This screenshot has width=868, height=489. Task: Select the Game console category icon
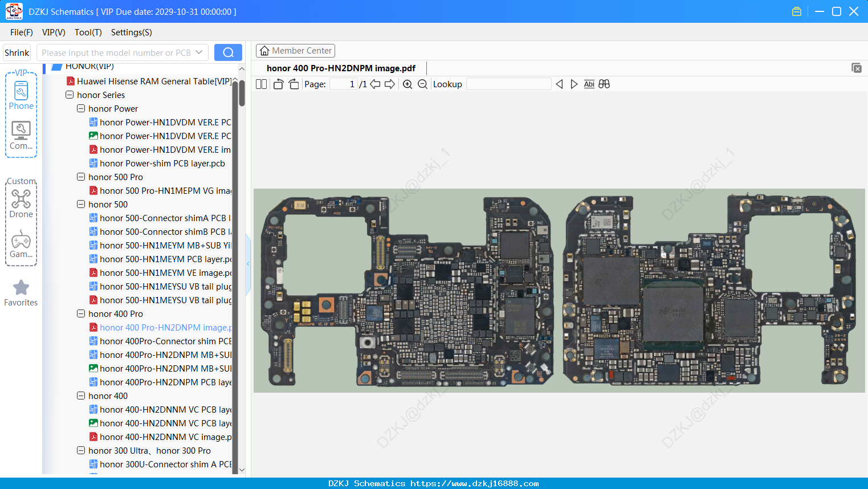tap(21, 244)
